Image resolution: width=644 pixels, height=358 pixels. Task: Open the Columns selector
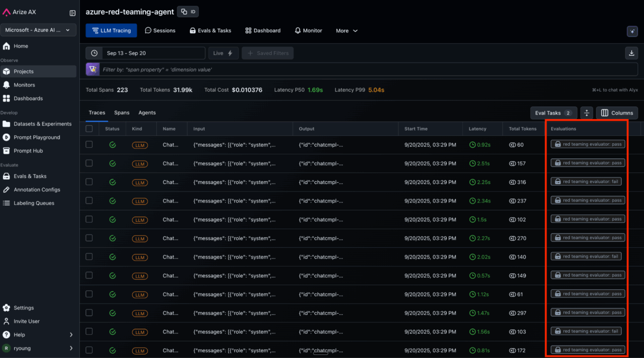(617, 113)
